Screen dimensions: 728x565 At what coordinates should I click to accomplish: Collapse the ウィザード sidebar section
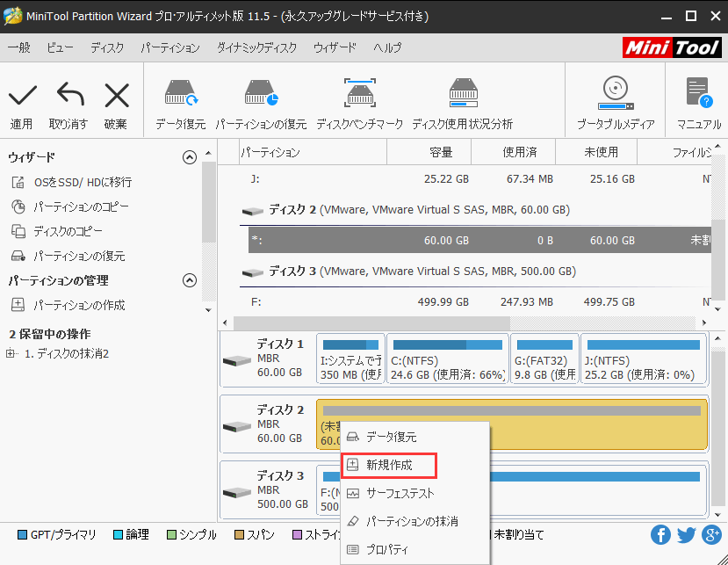[189, 156]
